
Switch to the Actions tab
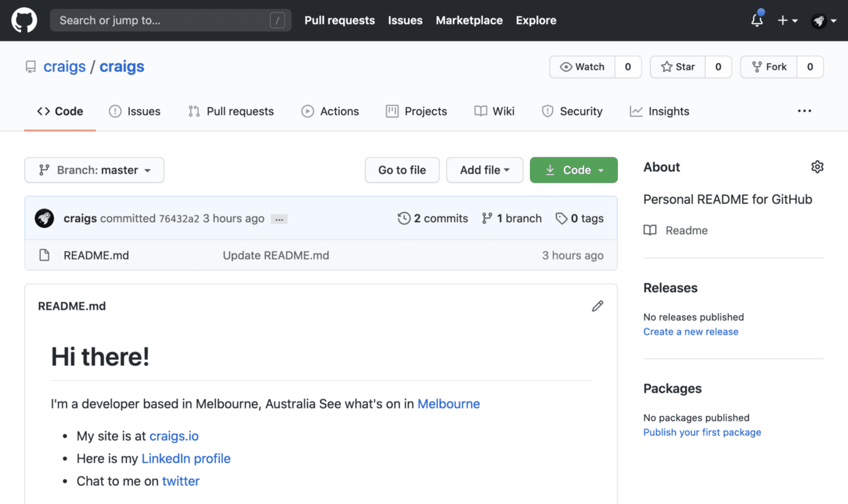pyautogui.click(x=330, y=111)
